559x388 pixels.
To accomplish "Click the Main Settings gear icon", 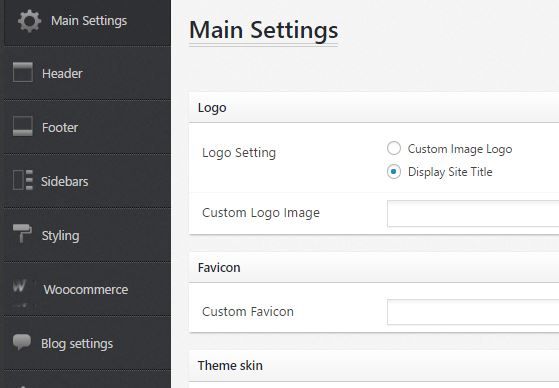I will point(29,21).
